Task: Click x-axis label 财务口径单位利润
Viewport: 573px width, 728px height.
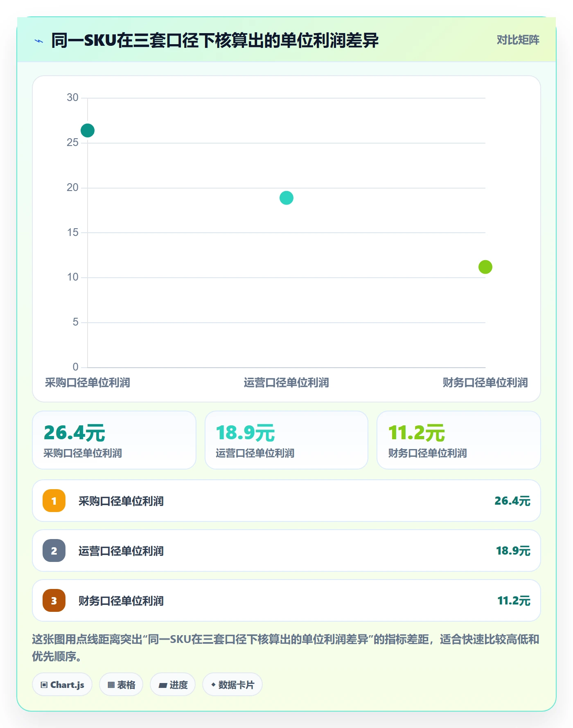Action: coord(485,382)
